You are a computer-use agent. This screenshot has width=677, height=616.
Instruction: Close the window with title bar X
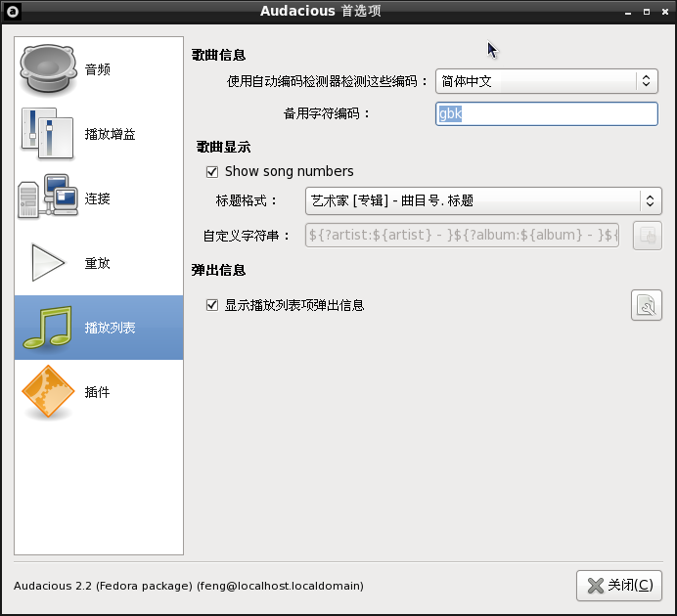tap(665, 12)
